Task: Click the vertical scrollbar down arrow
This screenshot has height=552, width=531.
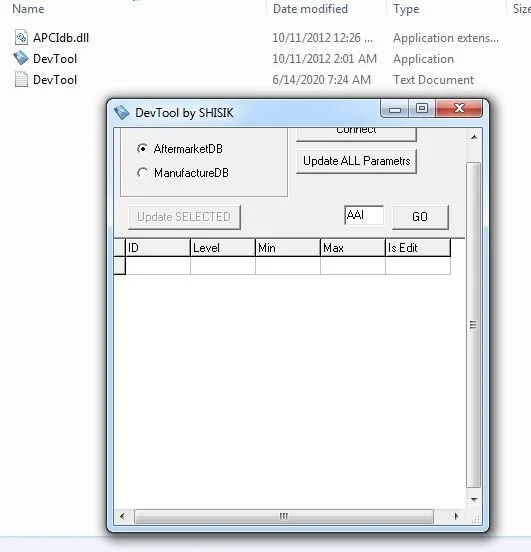Action: click(474, 500)
